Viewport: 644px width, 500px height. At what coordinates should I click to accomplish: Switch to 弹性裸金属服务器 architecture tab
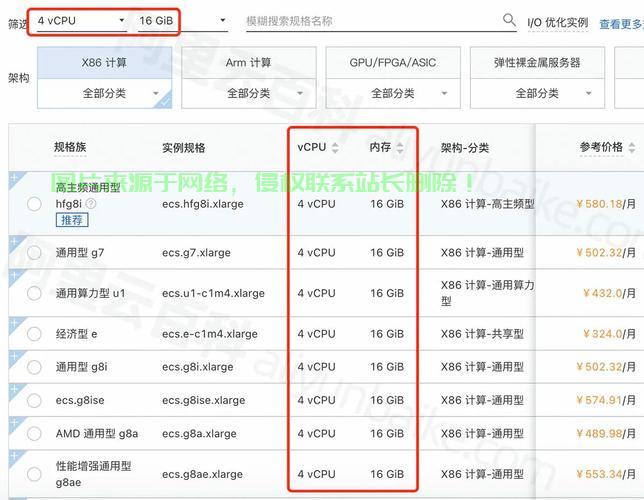[x=537, y=63]
